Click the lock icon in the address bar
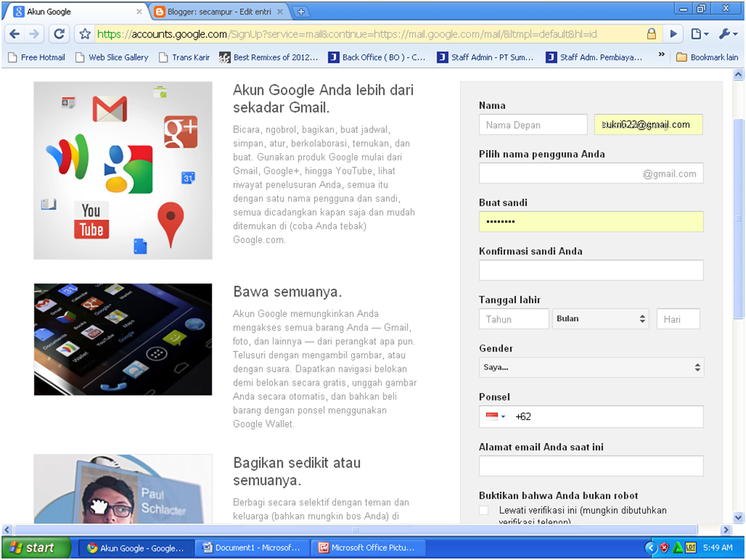746x560 pixels. pyautogui.click(x=650, y=34)
